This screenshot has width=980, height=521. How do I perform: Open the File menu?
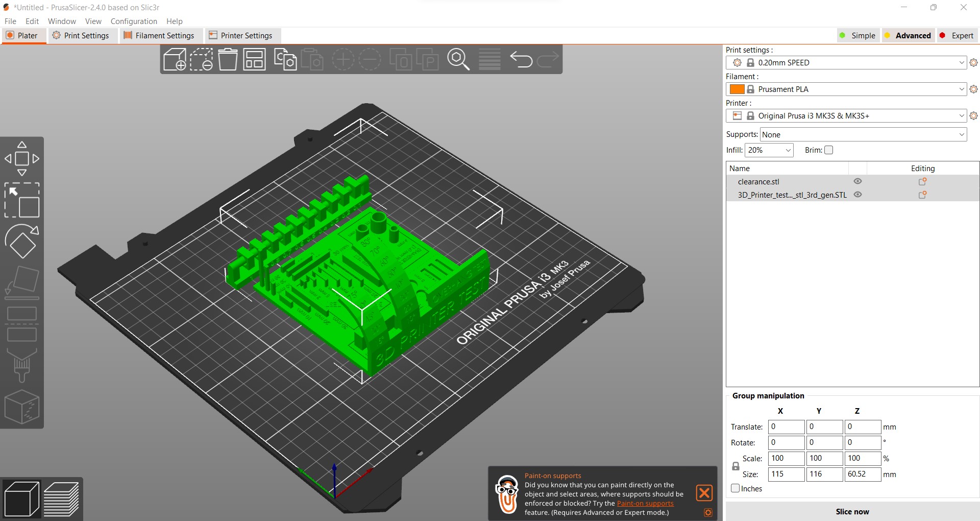[x=10, y=21]
